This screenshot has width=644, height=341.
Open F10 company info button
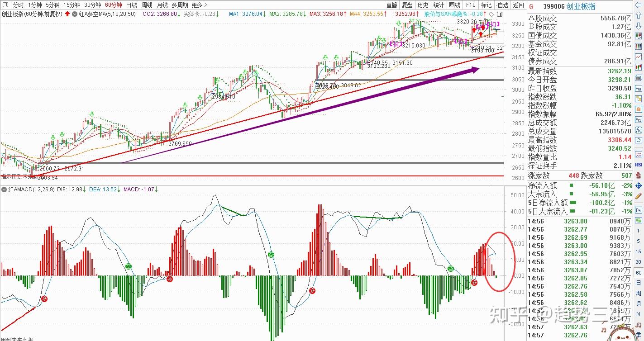click(x=471, y=5)
